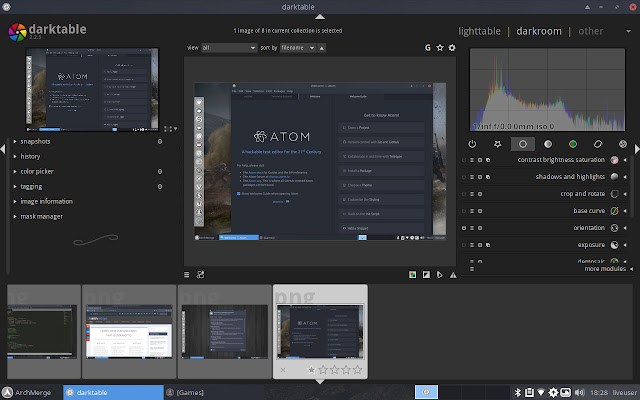Image resolution: width=640 pixels, height=400 pixels.
Task: Open the other views tab
Action: [x=591, y=31]
